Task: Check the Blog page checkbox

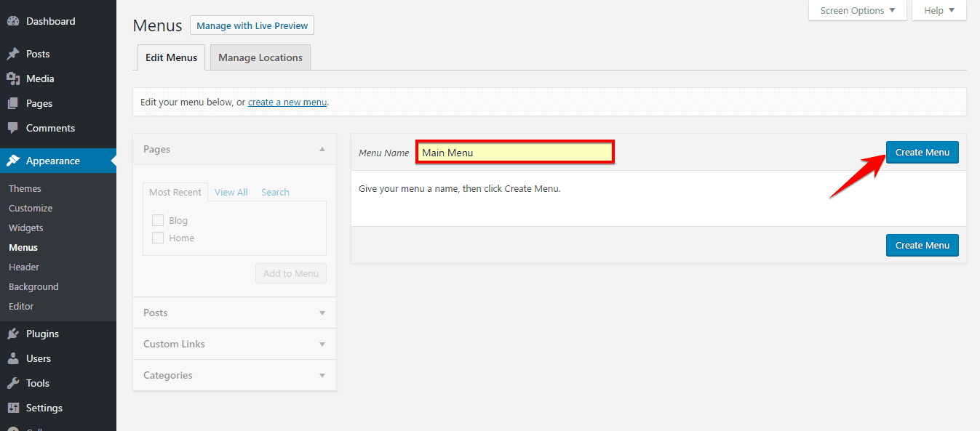Action: tap(158, 220)
